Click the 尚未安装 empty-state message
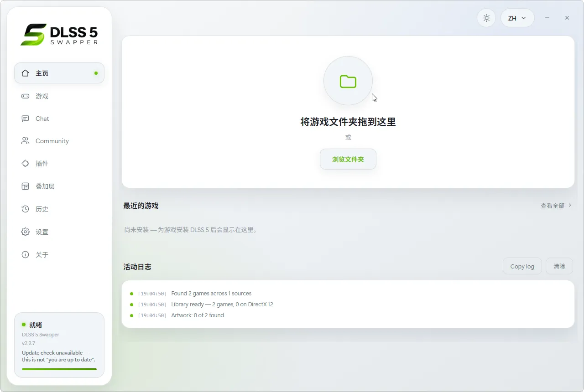Viewport: 584px width, 392px height. pyautogui.click(x=191, y=230)
